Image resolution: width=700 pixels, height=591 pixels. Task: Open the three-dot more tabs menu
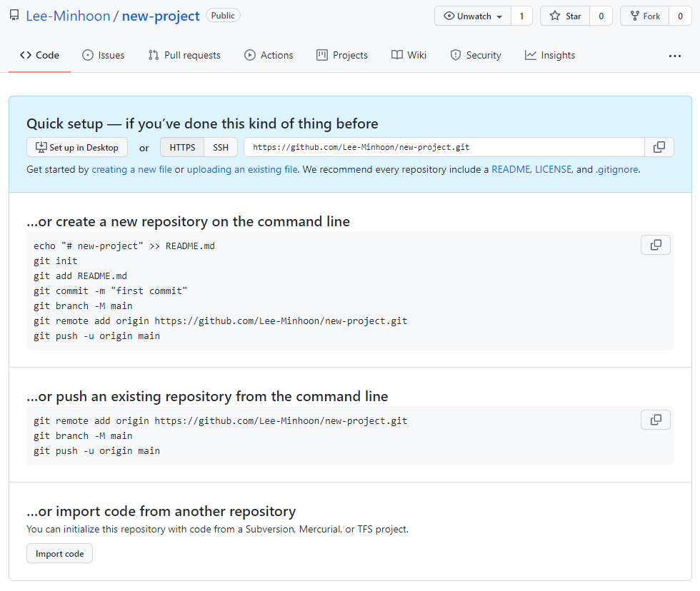click(x=674, y=56)
